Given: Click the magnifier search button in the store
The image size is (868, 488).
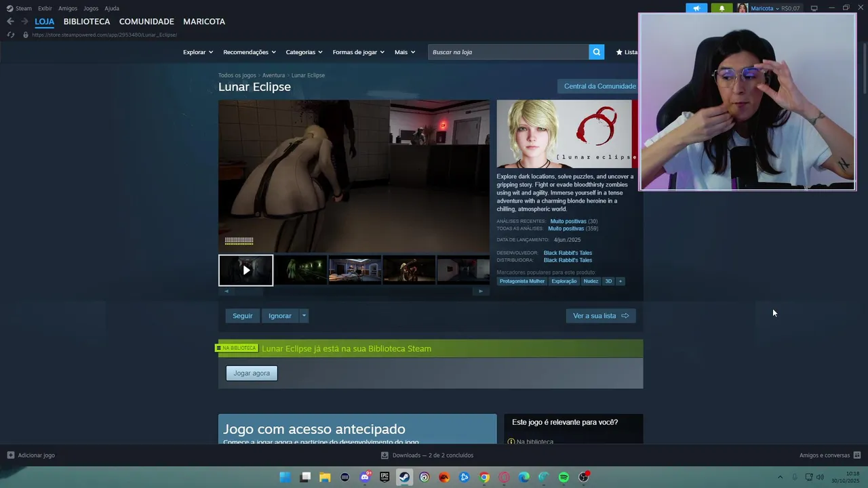Looking at the screenshot, I should [x=596, y=52].
